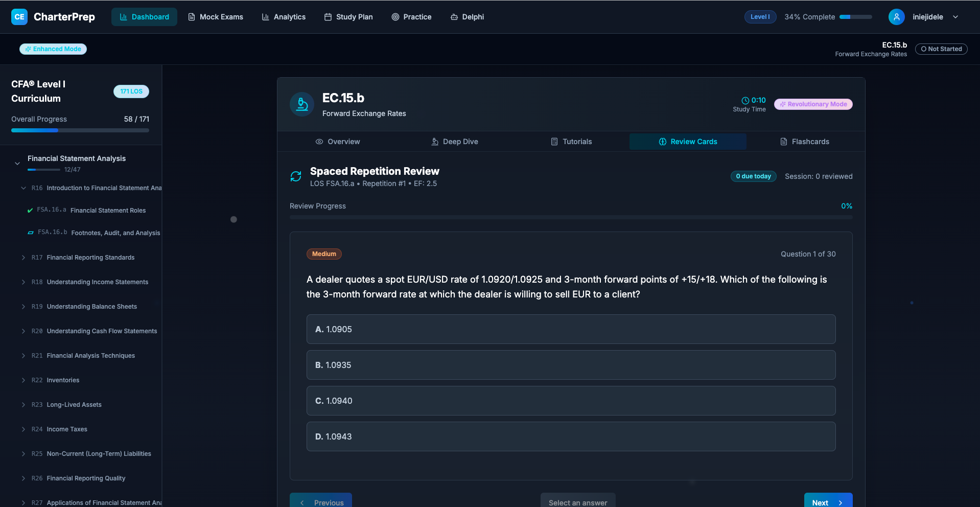This screenshot has height=507, width=980.
Task: Click the Overview eye icon
Action: pyautogui.click(x=319, y=142)
